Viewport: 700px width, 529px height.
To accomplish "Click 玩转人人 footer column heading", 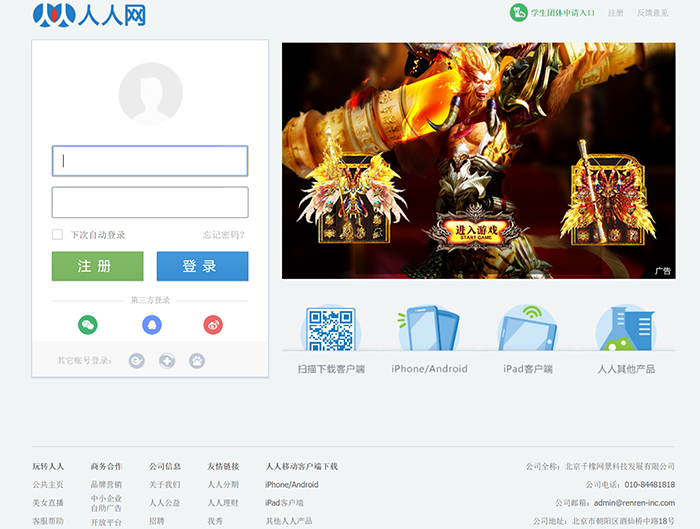I will tap(48, 466).
